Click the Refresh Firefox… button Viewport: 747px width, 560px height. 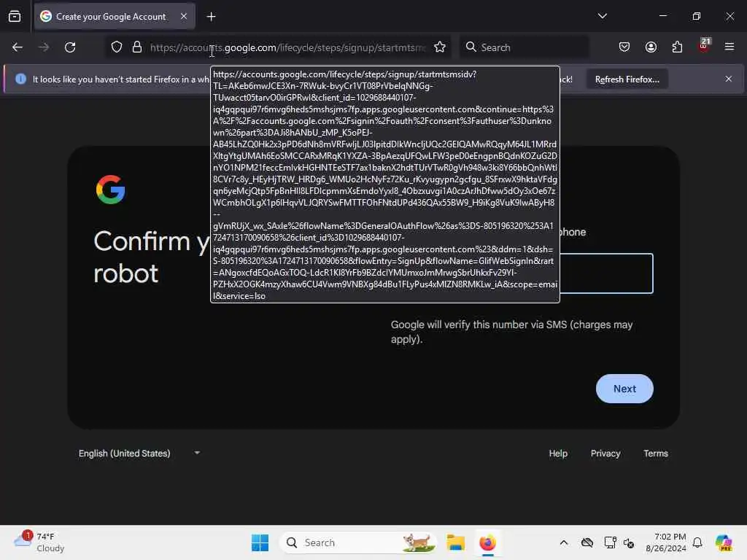click(627, 79)
